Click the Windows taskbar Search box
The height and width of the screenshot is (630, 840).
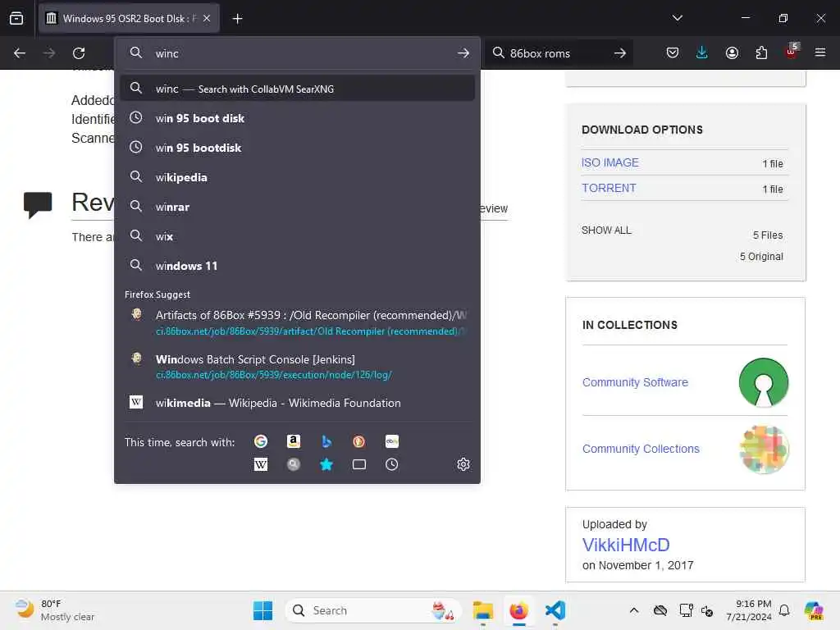pyautogui.click(x=374, y=610)
